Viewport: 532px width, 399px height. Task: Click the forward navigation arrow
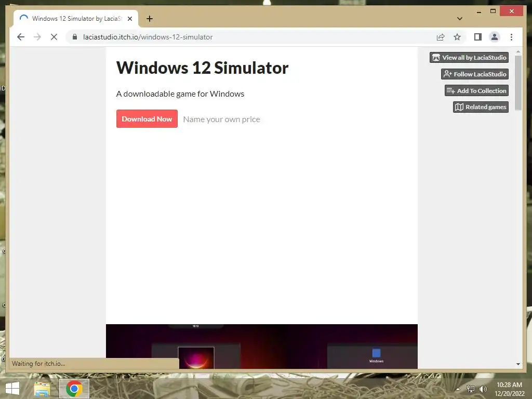coord(37,37)
